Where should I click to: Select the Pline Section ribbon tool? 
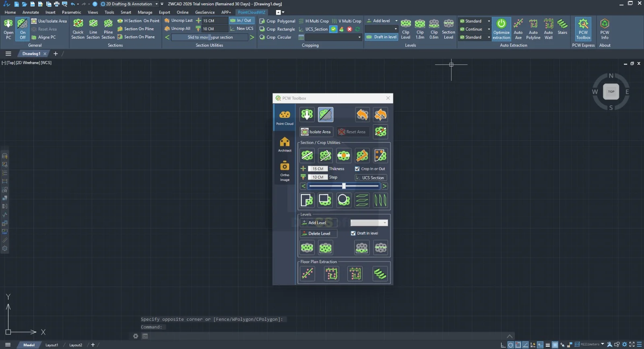[108, 29]
